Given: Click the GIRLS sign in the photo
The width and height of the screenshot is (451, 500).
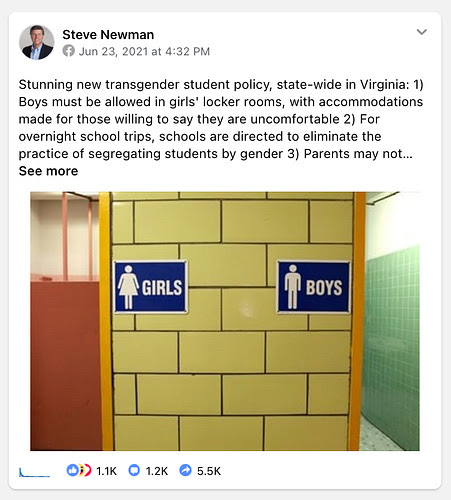Looking at the screenshot, I should (151, 287).
